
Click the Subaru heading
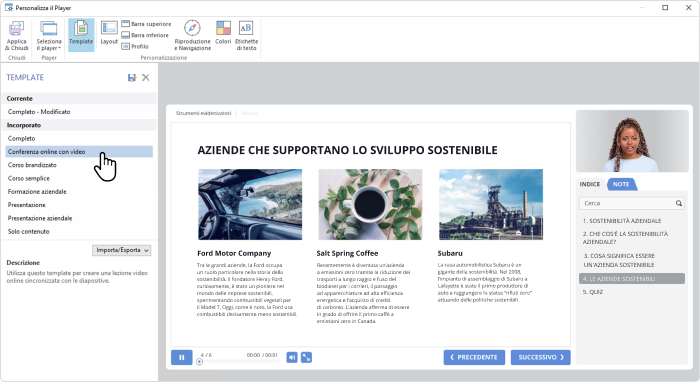(450, 253)
